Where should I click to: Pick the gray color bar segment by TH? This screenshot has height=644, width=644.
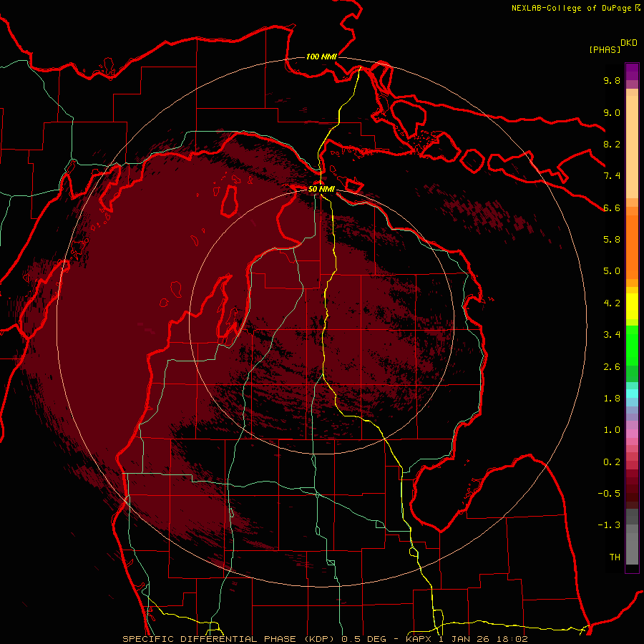tap(632, 548)
